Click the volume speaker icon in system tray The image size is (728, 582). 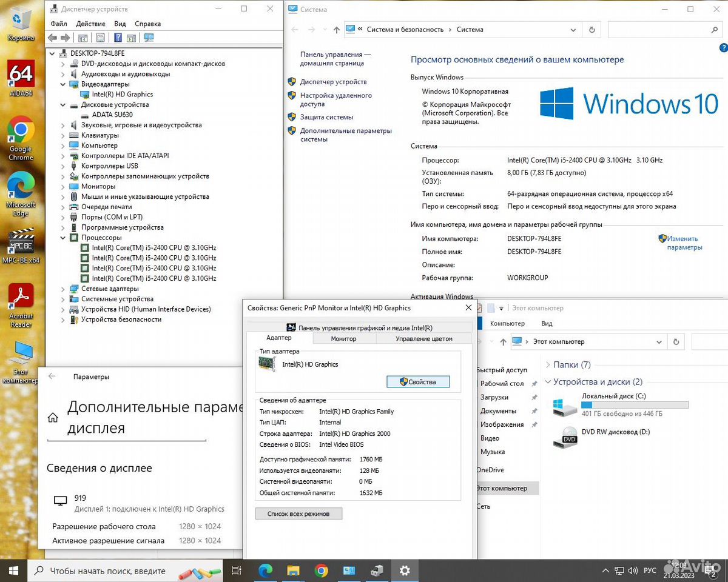pyautogui.click(x=632, y=571)
